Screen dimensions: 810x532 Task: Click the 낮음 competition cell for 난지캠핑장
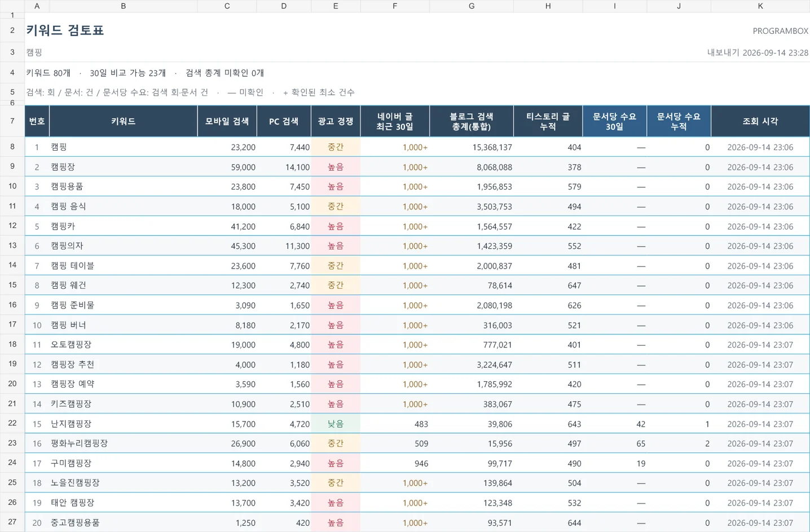(x=336, y=424)
